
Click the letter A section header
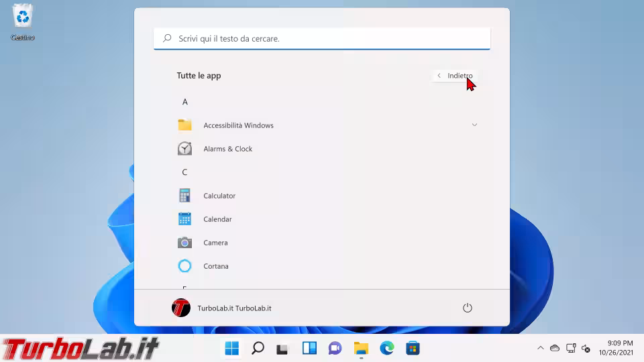pos(185,102)
